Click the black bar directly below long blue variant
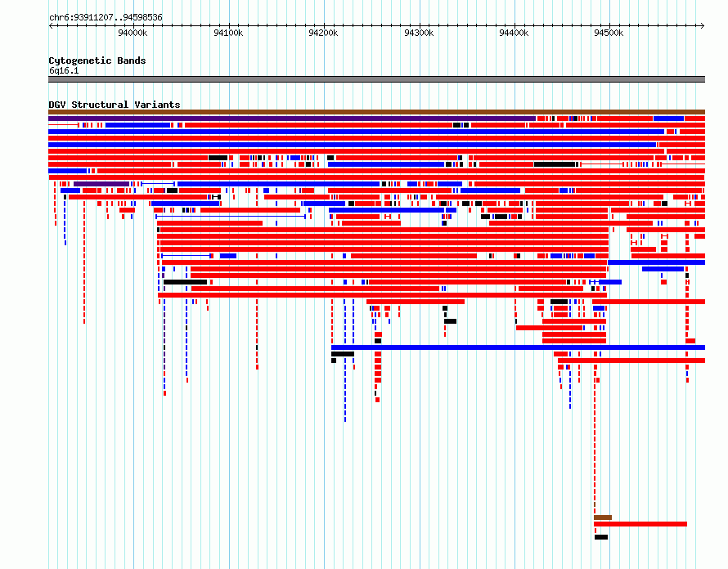Viewport: 728px width, 569px height. [343, 354]
